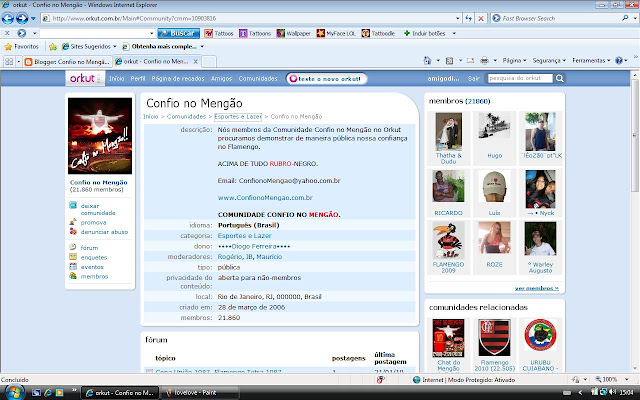Open the Tattoodle toolbar bookmark
The height and width of the screenshot is (400, 640).
click(378, 33)
